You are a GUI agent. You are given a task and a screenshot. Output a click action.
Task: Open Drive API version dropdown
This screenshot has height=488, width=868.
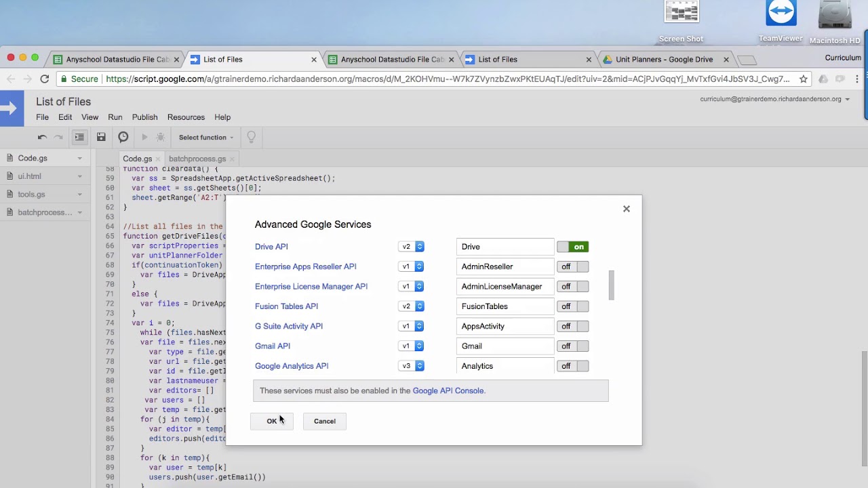[411, 247]
